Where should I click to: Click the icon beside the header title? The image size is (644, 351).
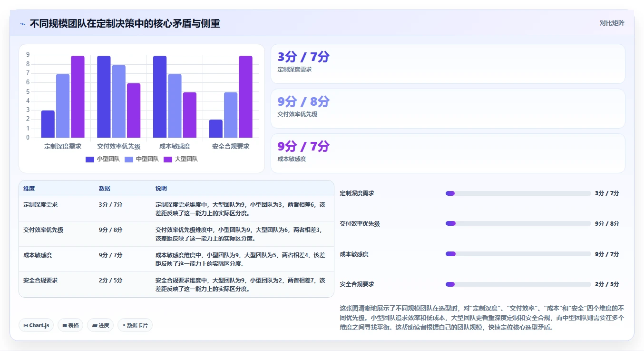click(23, 23)
